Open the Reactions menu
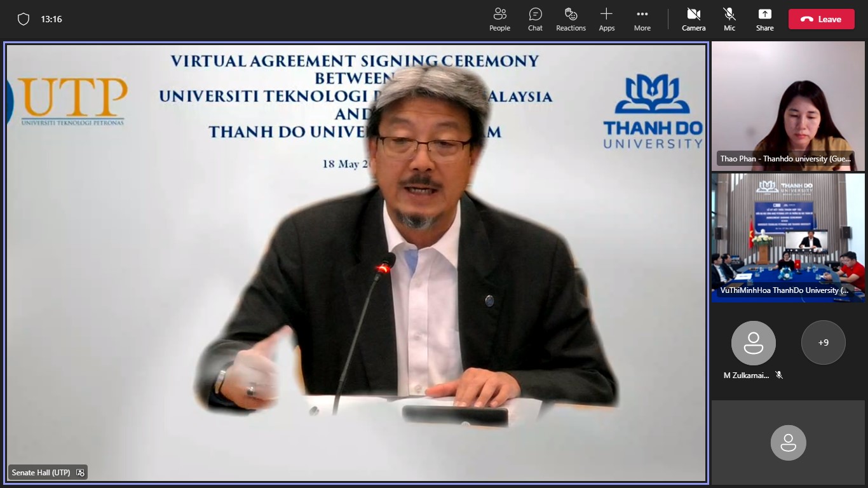868x488 pixels. click(571, 19)
